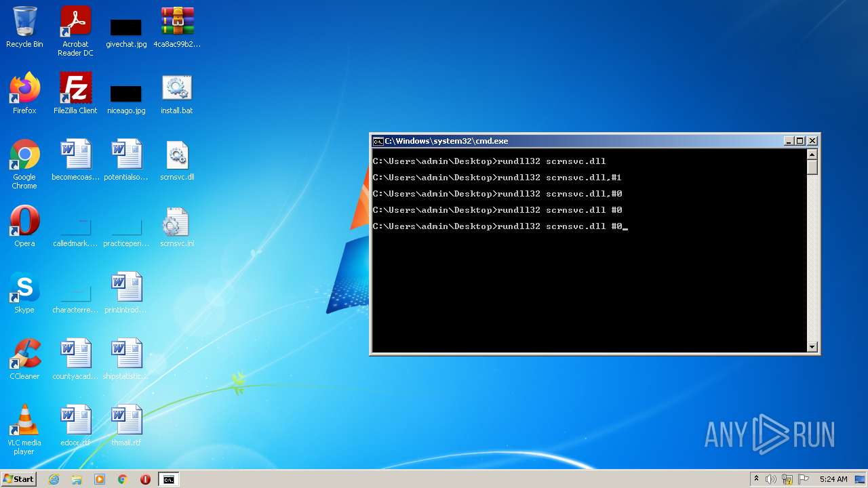This screenshot has height=488, width=868.
Task: Select potentialso Word document icon
Action: [126, 160]
